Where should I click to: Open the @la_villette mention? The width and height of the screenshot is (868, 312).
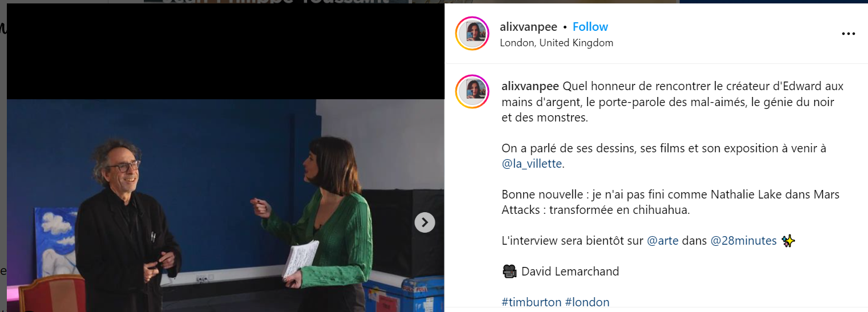[x=532, y=164]
